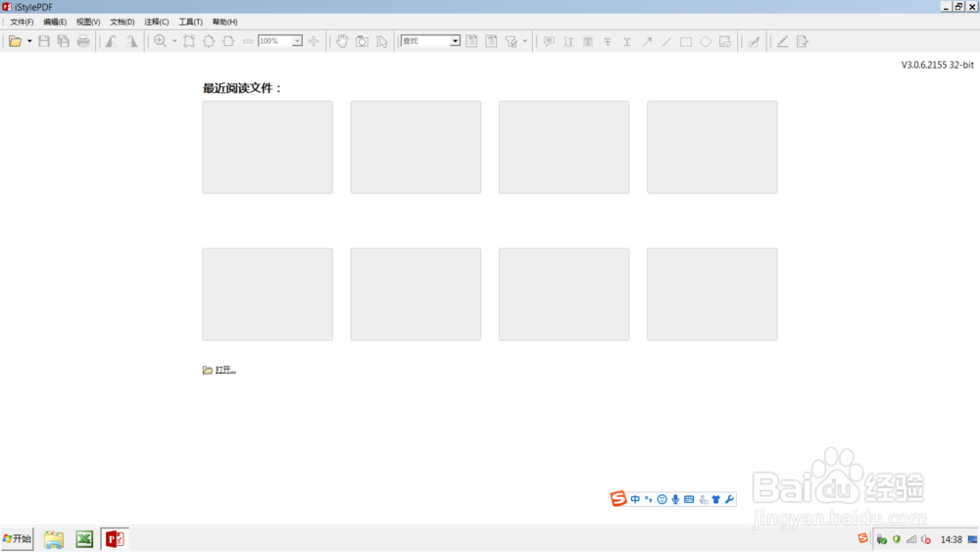
Task: Open the 工具(T) menu
Action: 191,22
